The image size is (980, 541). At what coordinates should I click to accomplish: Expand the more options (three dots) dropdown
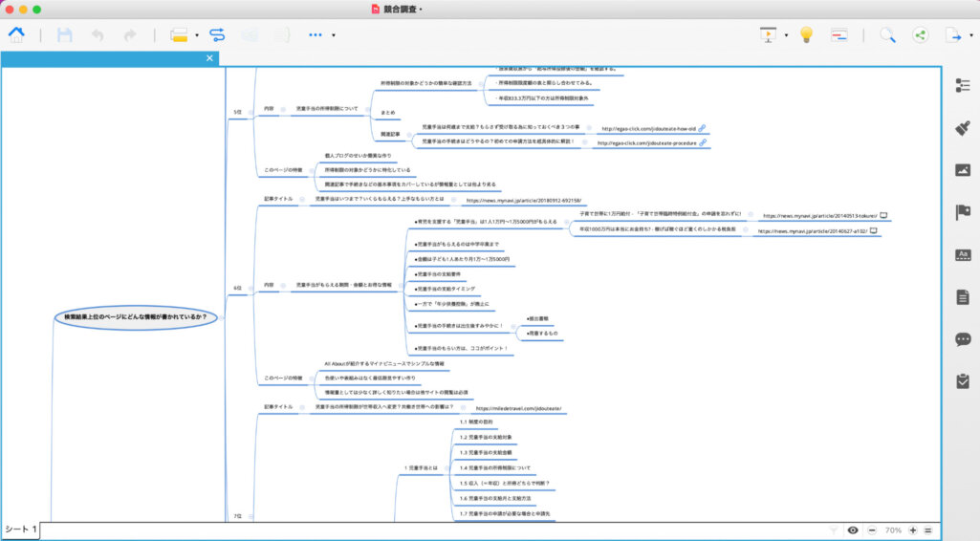pyautogui.click(x=333, y=36)
